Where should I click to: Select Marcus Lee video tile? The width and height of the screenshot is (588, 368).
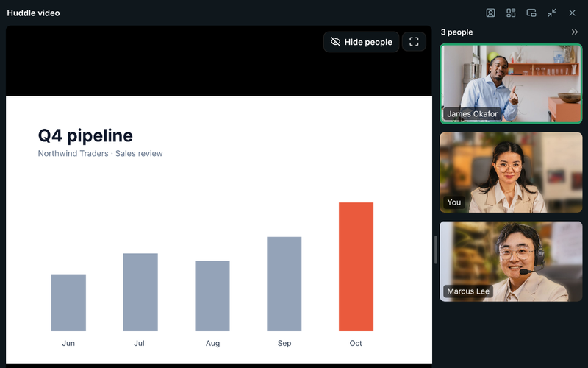click(x=511, y=261)
